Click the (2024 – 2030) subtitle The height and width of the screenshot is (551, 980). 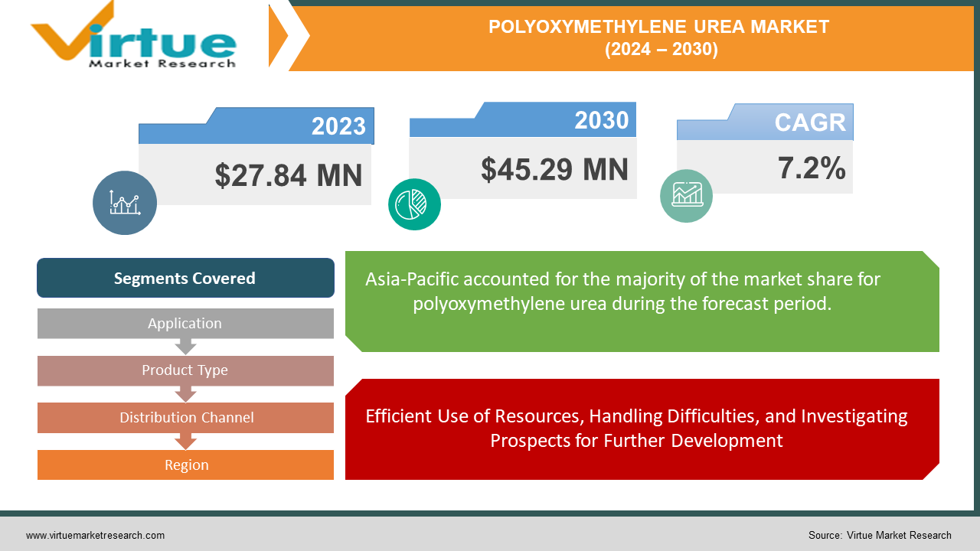(661, 50)
